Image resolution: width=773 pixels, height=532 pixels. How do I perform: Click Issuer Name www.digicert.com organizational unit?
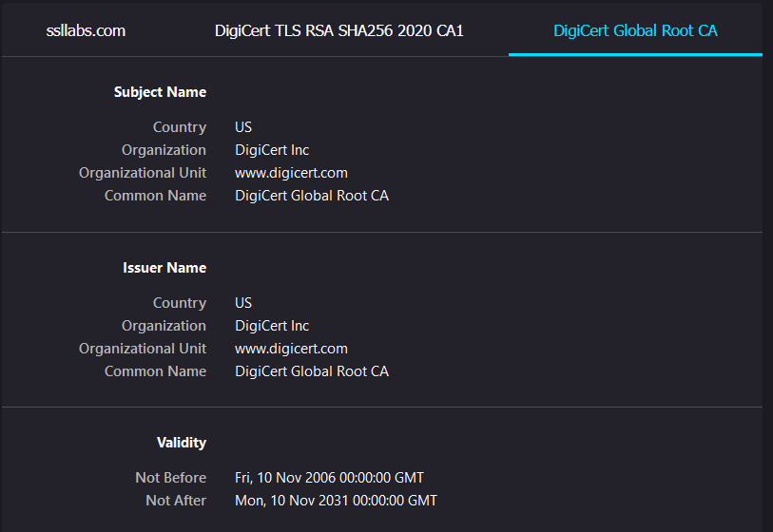[x=291, y=349]
